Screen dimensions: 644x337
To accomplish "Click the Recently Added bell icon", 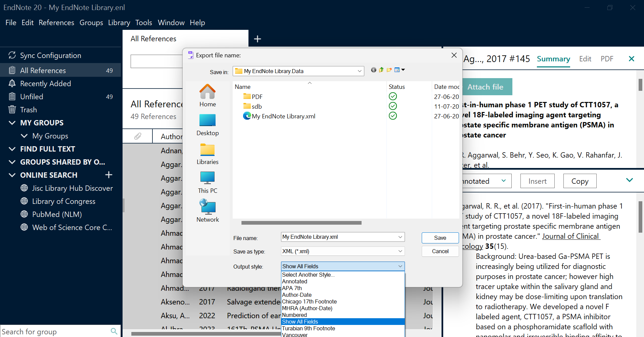I will pyautogui.click(x=12, y=83).
